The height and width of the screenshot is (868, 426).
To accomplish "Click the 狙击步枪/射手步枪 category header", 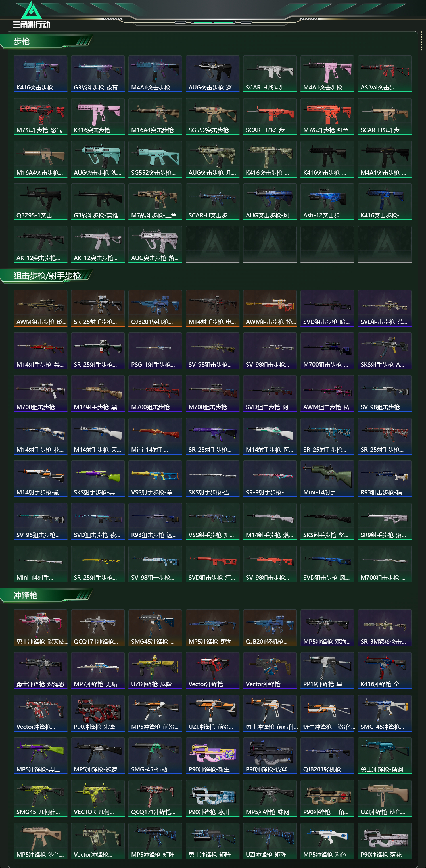I will point(47,276).
